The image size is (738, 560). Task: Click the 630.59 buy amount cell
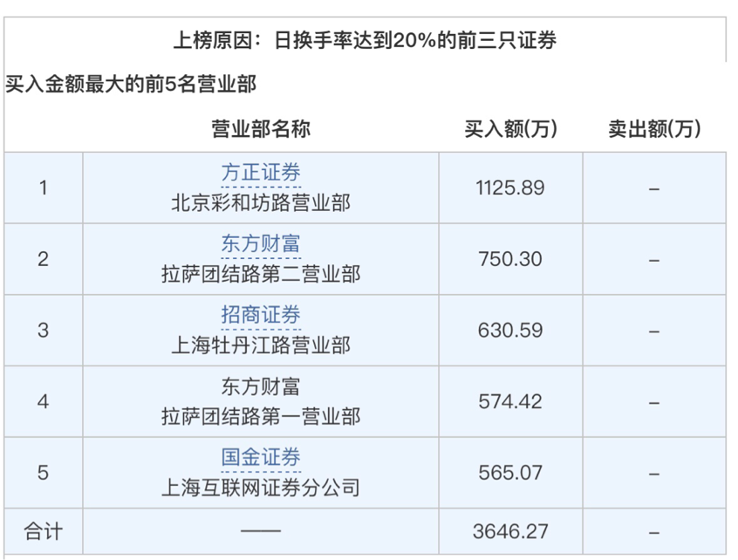510,331
